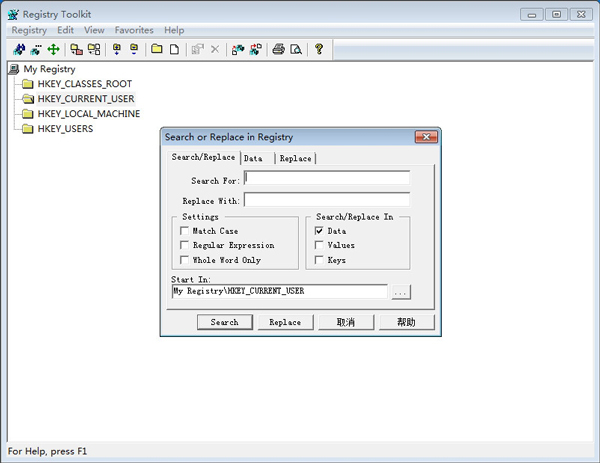This screenshot has width=600, height=463.
Task: Select the HKEY_LOCAL_MACHINE tree label
Action: click(x=89, y=114)
